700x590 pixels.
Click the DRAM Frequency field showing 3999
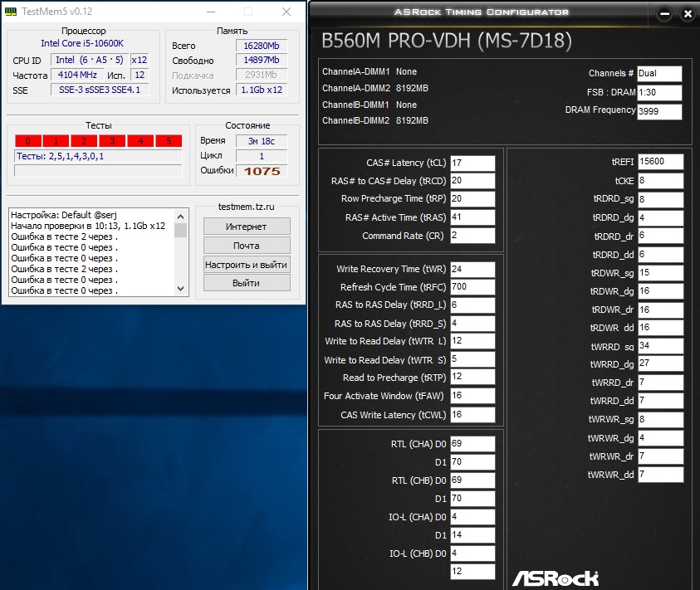(659, 111)
